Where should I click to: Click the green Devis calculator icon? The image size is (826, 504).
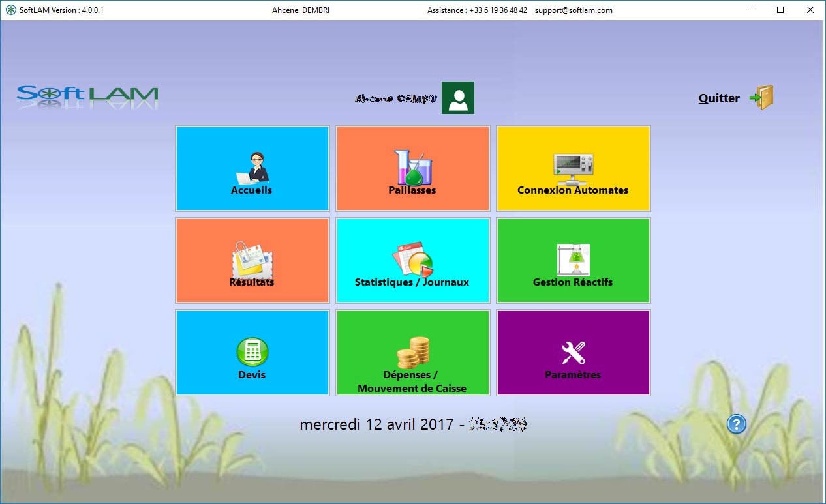[252, 352]
